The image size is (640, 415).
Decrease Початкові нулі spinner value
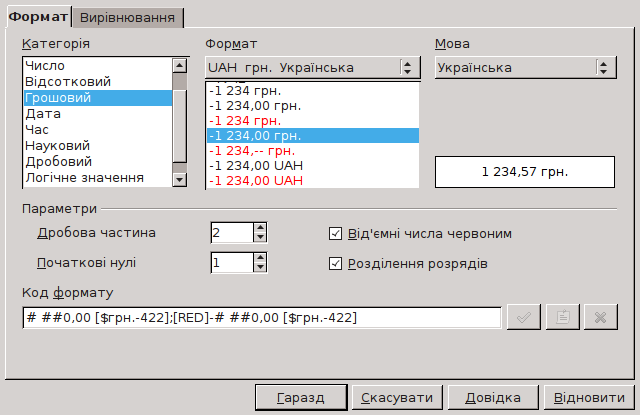point(260,267)
